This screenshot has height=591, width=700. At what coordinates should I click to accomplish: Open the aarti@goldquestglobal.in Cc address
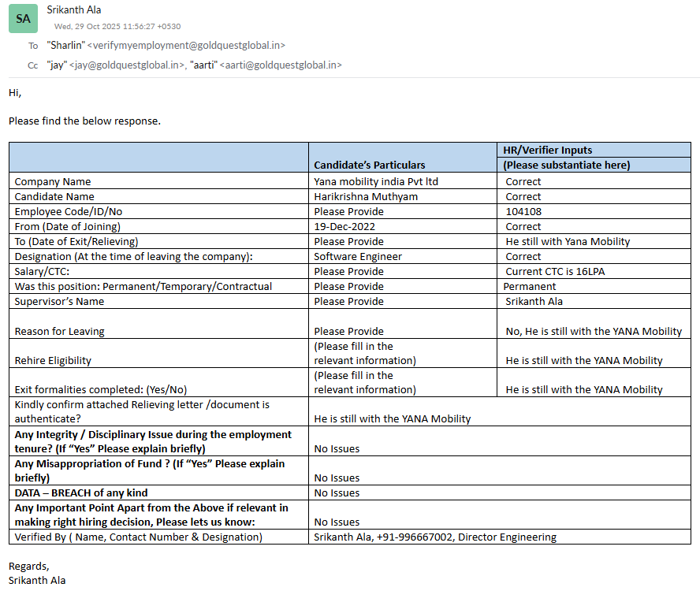coord(280,65)
